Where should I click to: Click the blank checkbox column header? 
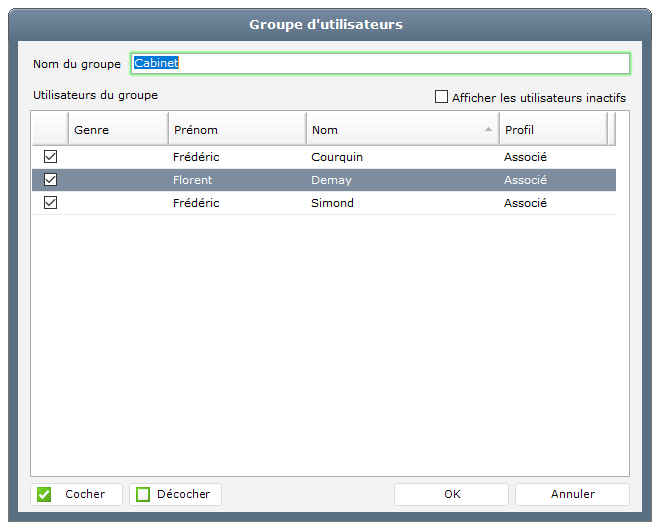50,130
